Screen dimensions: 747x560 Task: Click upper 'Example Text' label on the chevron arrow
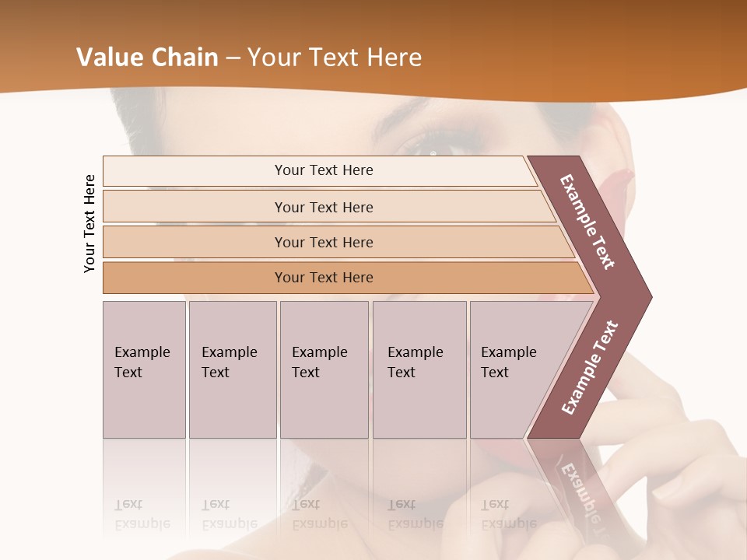coord(587,222)
